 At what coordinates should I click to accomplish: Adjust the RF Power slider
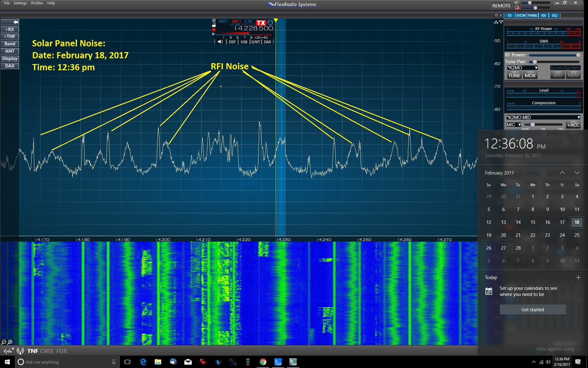pyautogui.click(x=578, y=55)
